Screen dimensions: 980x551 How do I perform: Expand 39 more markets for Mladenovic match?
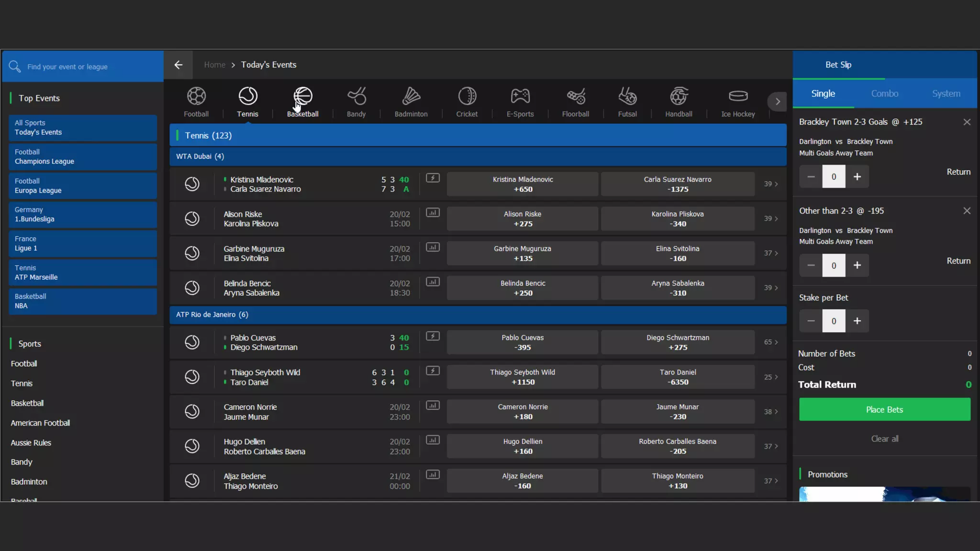pyautogui.click(x=770, y=184)
